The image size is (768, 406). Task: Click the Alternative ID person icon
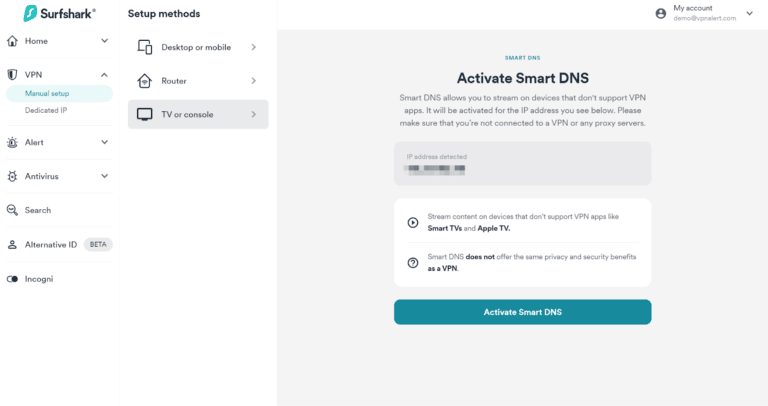pyautogui.click(x=12, y=244)
